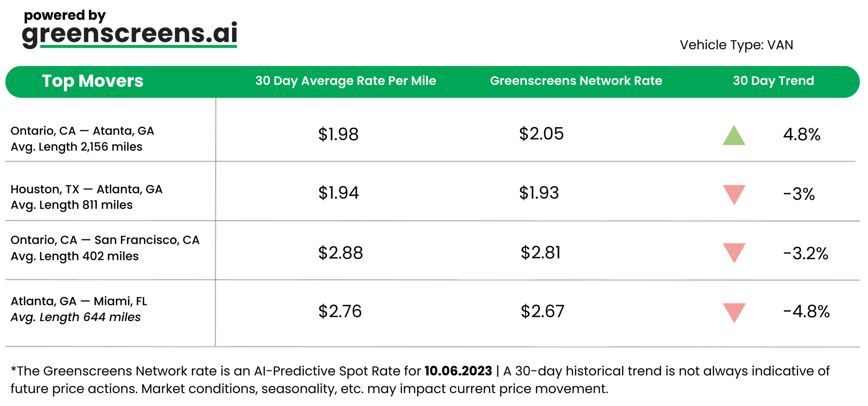Click the red down triangle for Houston–Atlanta

[x=734, y=193]
